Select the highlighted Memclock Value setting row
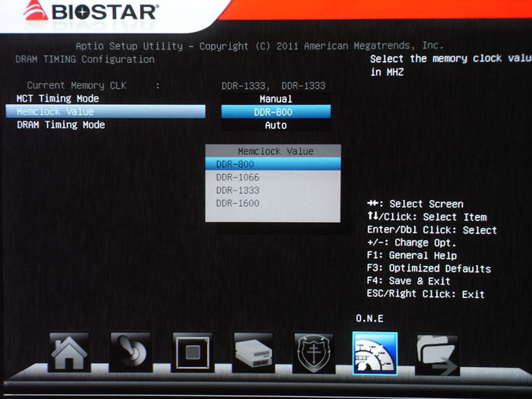 pos(106,111)
